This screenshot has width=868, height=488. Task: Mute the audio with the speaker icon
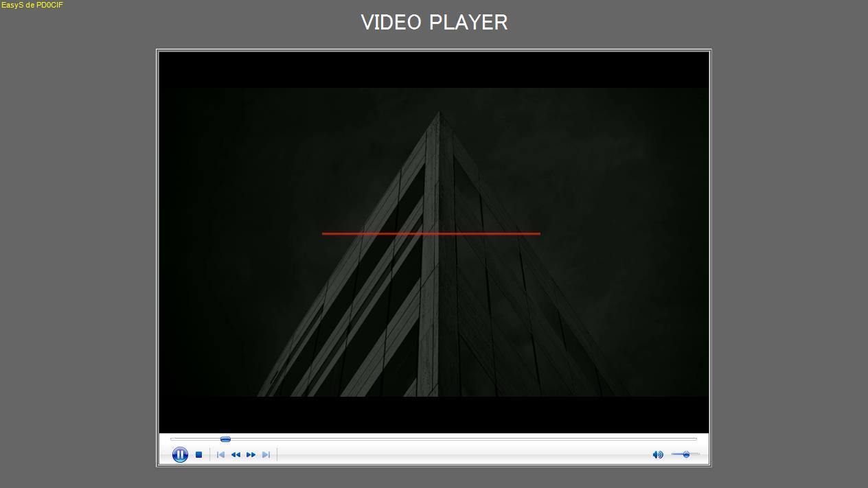point(658,454)
